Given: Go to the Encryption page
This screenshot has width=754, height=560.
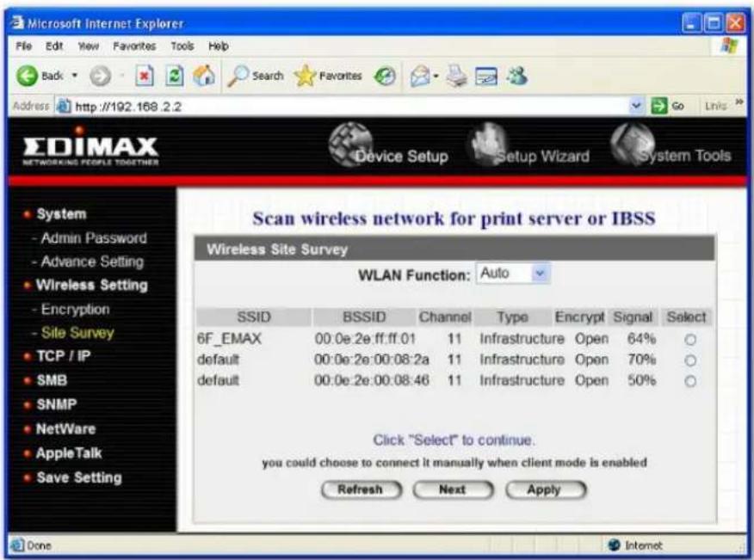Looking at the screenshot, I should (76, 309).
